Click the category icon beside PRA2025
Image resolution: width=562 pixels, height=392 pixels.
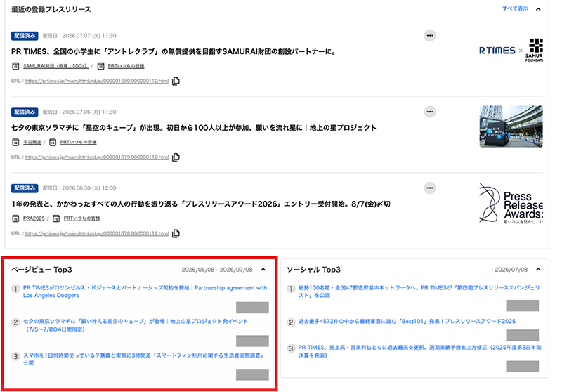pos(15,218)
